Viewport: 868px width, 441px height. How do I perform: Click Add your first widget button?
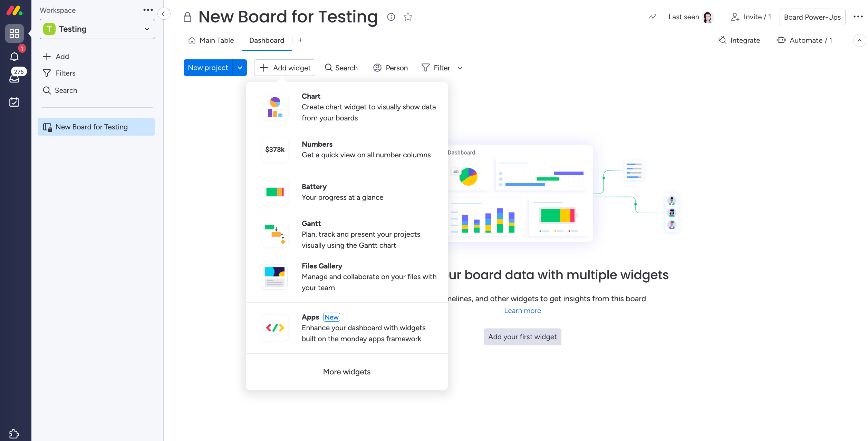pos(522,337)
